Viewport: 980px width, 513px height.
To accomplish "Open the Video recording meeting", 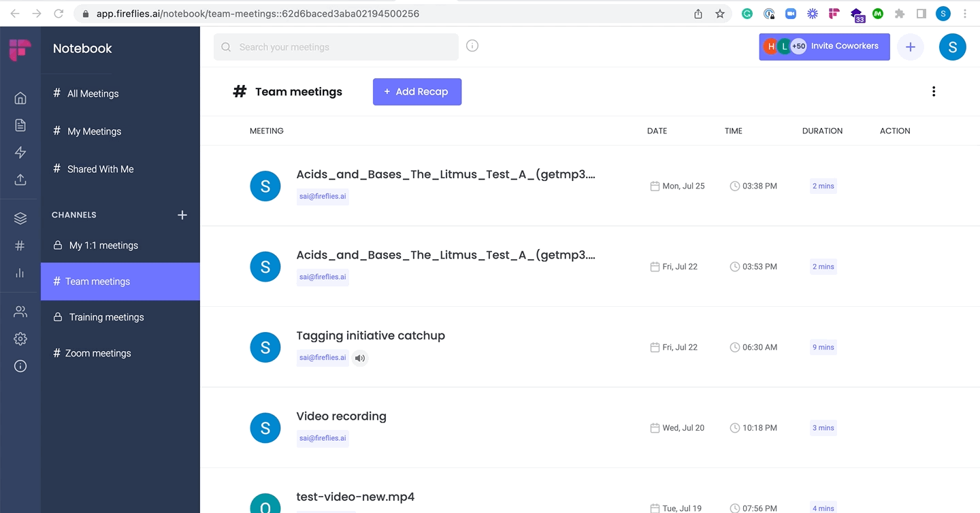I will click(x=341, y=416).
